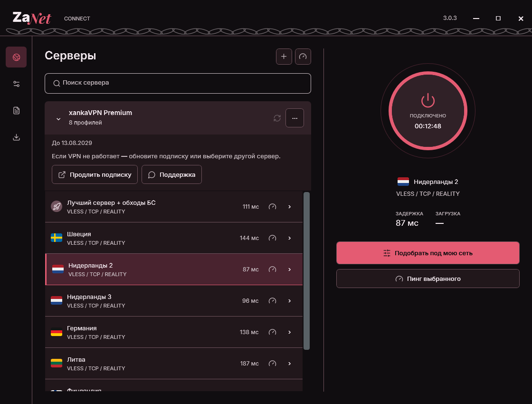
Task: Ping the Нидерланды 2 server
Action: [x=273, y=269]
